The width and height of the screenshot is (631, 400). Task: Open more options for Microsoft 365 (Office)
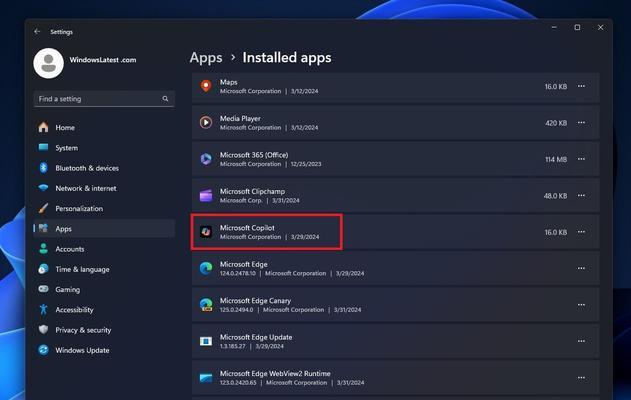click(582, 159)
